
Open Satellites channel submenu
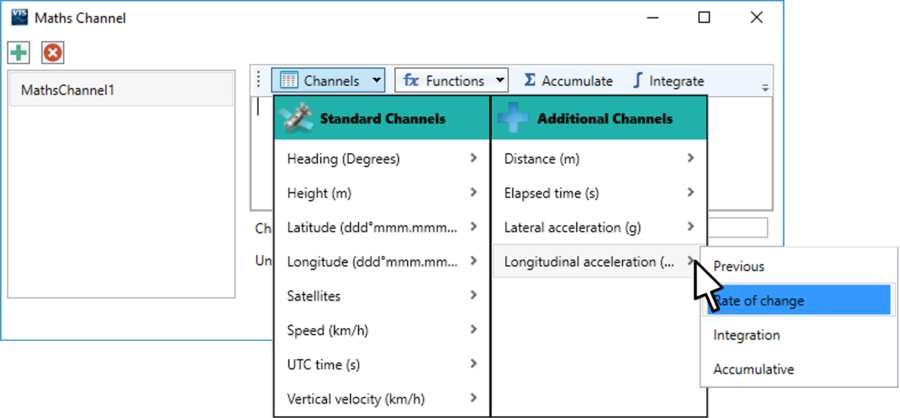point(382,296)
